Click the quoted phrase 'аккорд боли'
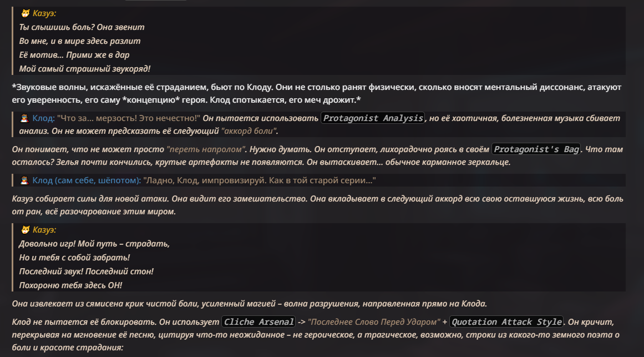Screen dimensions: 644x357 coord(249,131)
